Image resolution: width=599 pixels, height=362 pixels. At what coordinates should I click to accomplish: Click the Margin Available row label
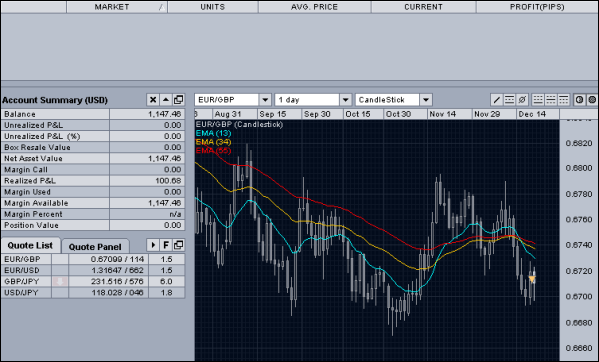tap(36, 203)
